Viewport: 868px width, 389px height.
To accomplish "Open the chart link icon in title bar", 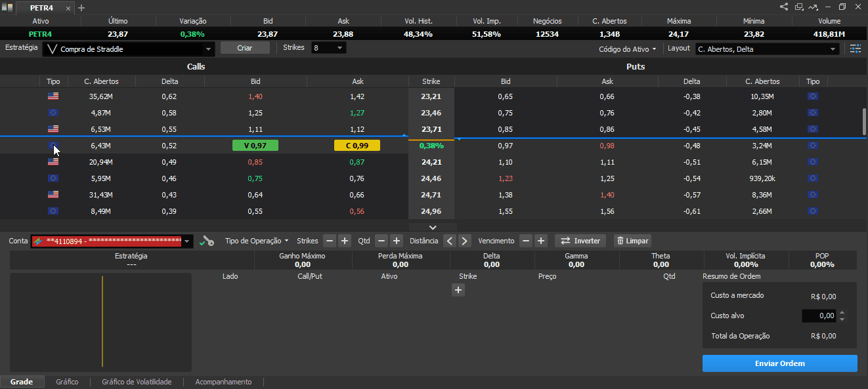I will (x=814, y=7).
